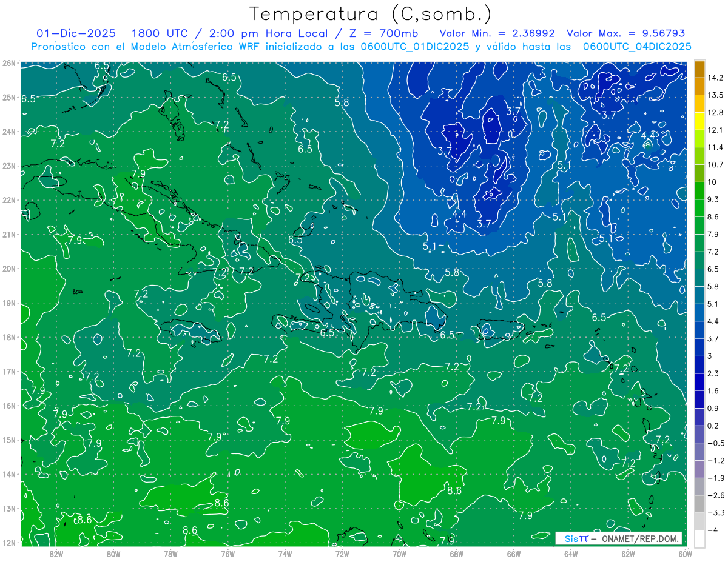
Task: Click the 17N latitude axis label
Action: pos(8,371)
